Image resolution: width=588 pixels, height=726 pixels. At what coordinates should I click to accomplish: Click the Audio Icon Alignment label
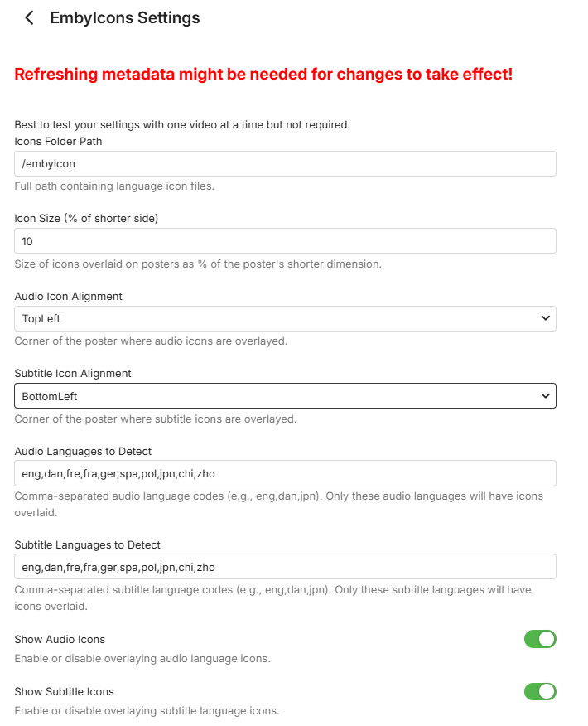click(69, 296)
